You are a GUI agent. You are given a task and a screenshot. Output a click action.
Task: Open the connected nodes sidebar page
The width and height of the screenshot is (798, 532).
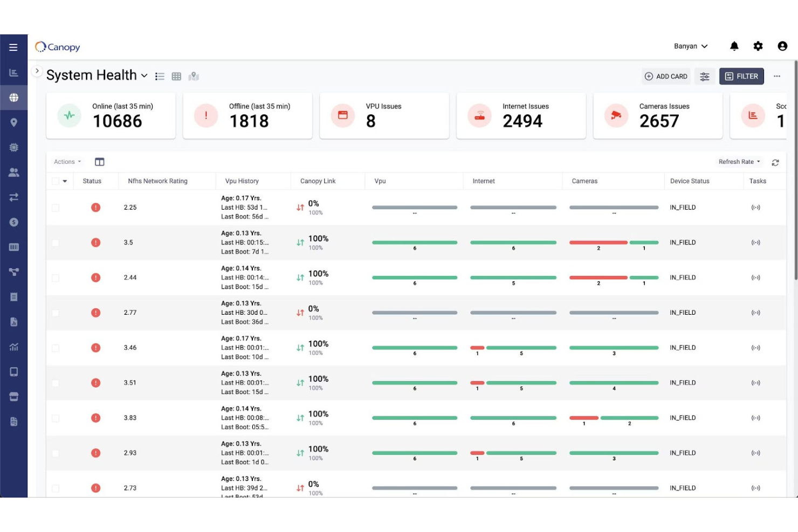(x=14, y=272)
